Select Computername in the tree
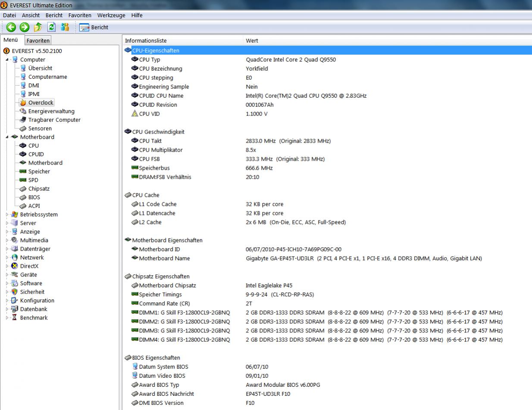 pos(47,77)
